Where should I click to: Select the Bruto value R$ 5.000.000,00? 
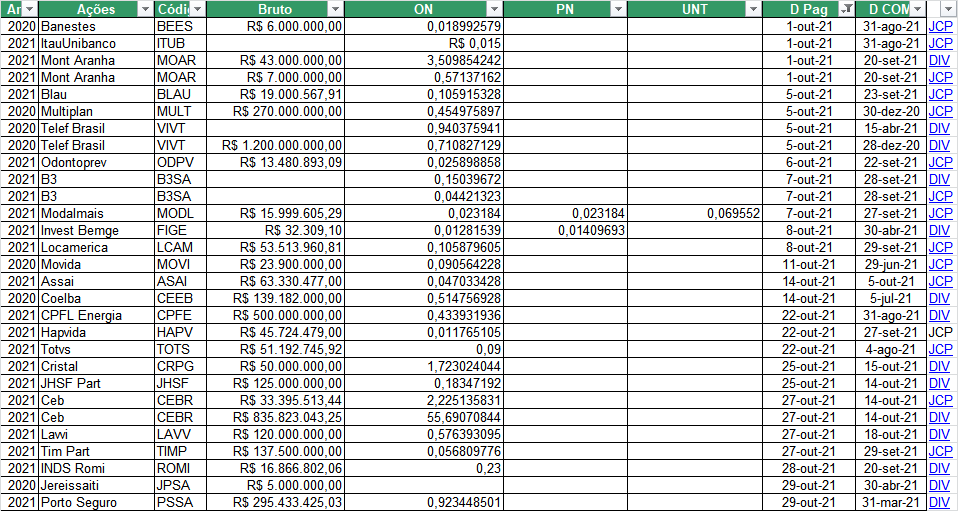click(276, 485)
